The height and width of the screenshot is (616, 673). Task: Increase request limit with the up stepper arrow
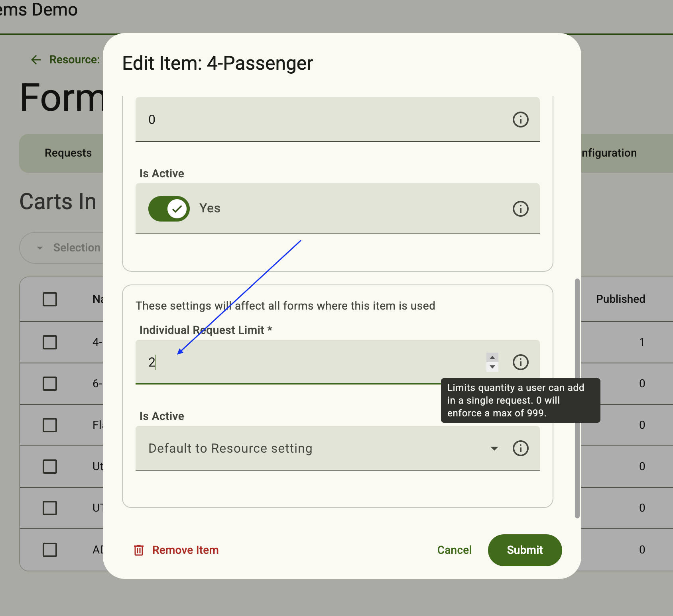tap(492, 357)
